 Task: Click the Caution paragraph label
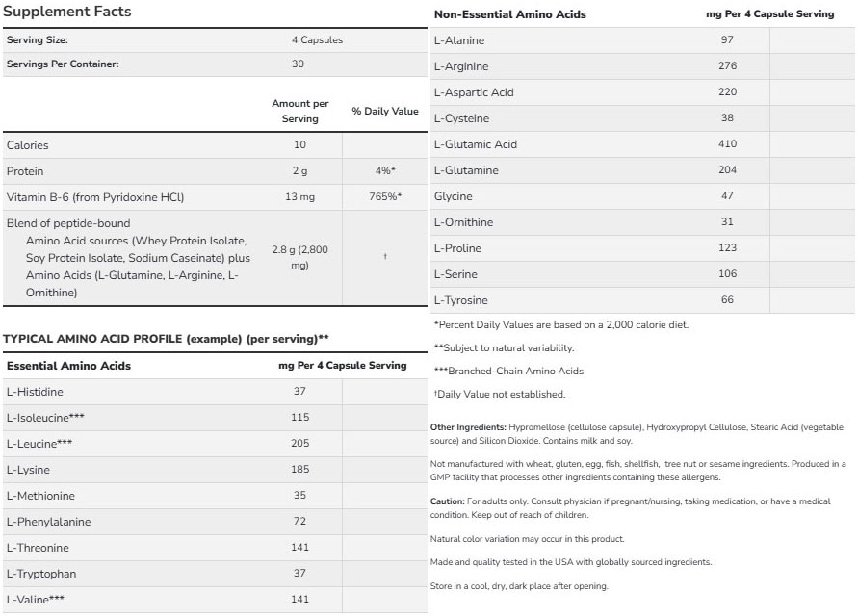pyautogui.click(x=448, y=501)
